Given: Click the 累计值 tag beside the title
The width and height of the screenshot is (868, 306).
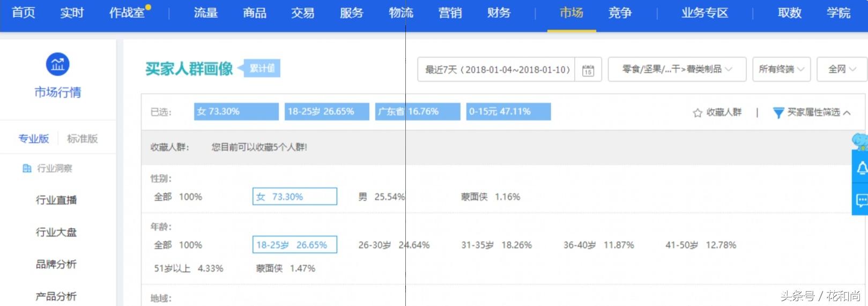Looking at the screenshot, I should (262, 68).
